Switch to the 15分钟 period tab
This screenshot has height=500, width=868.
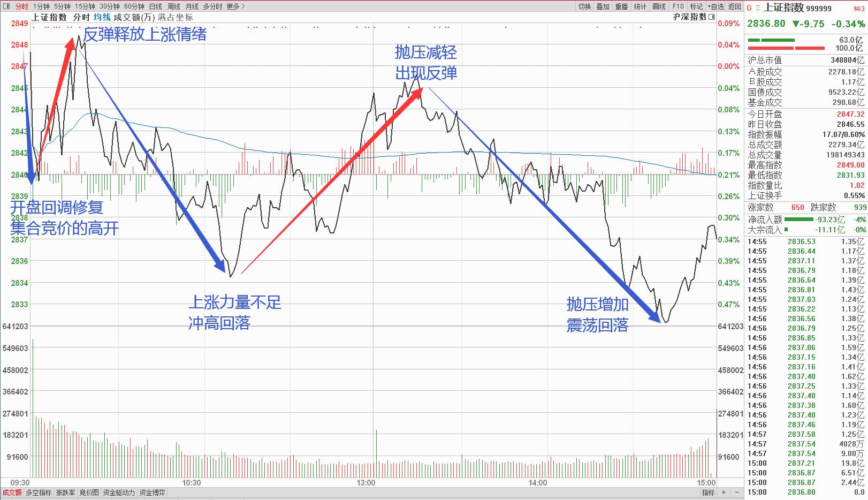[x=85, y=6]
